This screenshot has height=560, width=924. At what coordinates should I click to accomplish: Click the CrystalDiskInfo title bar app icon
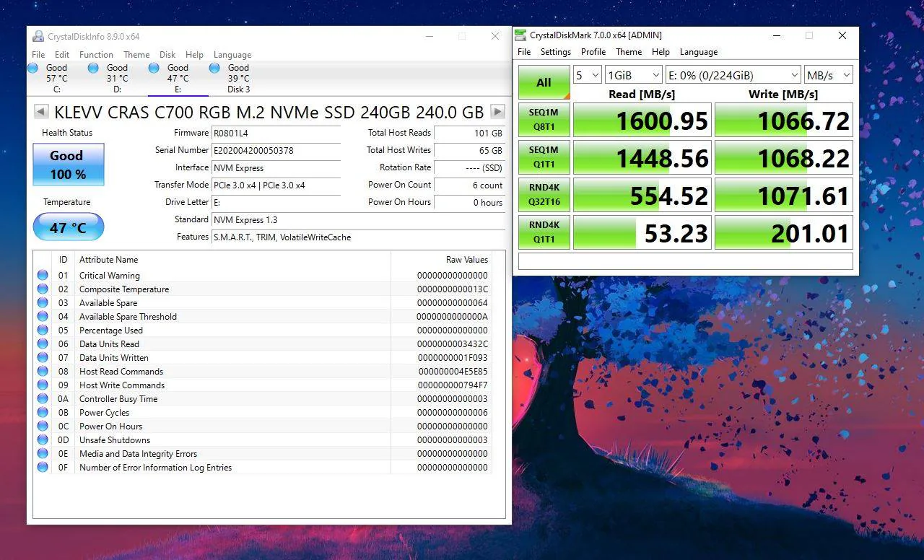point(38,36)
